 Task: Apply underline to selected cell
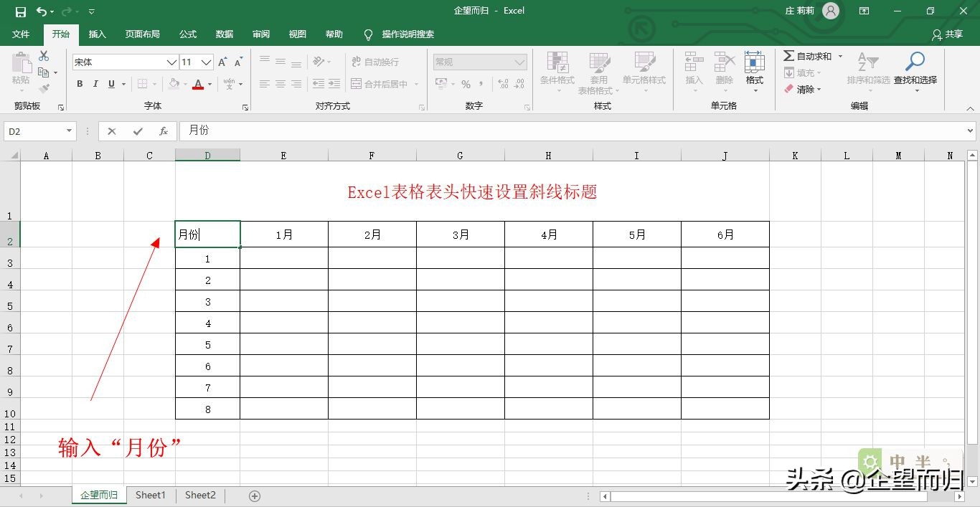point(111,84)
